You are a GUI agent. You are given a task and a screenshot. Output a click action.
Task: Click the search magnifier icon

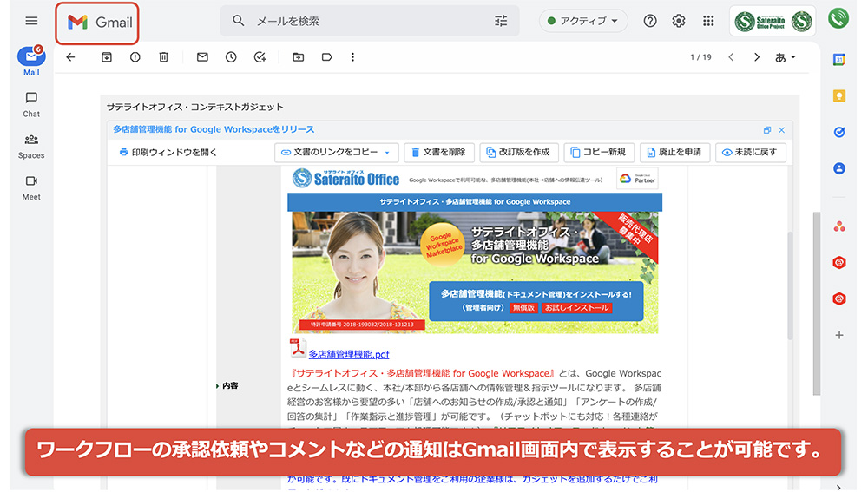tap(238, 21)
